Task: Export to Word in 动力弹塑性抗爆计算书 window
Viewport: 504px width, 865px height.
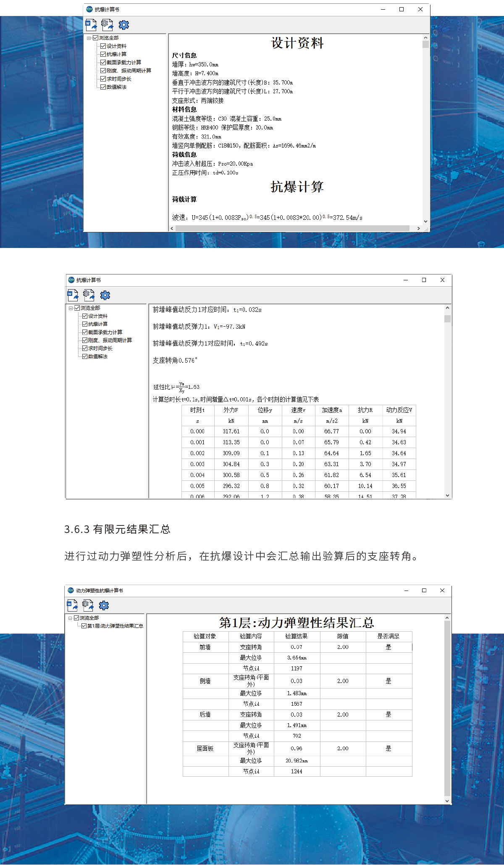Action: coord(72,605)
